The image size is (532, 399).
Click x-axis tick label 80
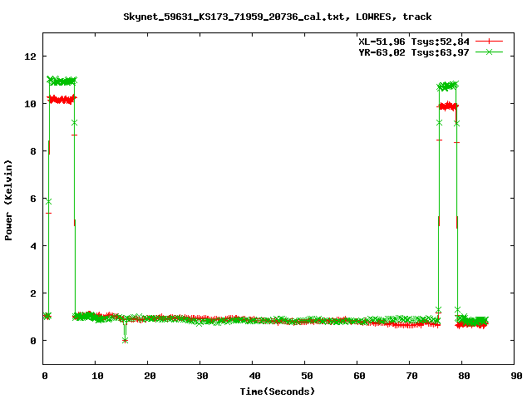pyautogui.click(x=464, y=376)
